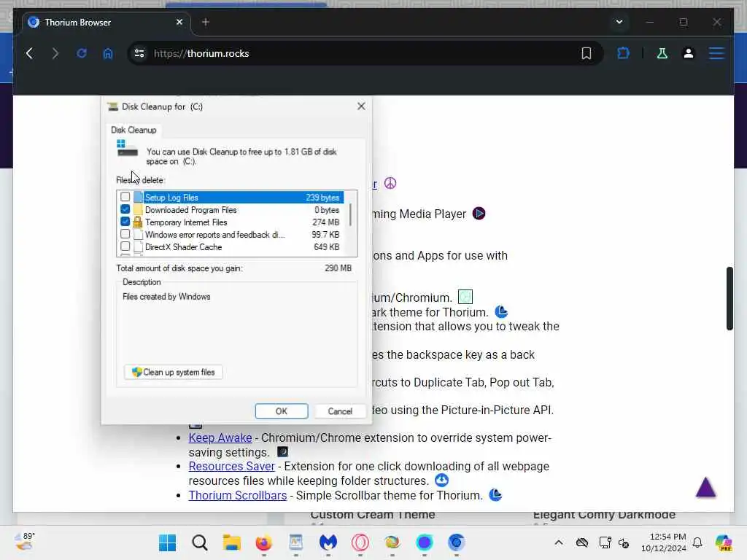Image resolution: width=747 pixels, height=560 pixels.
Task: Click the media player play icon on page
Action: 479,214
